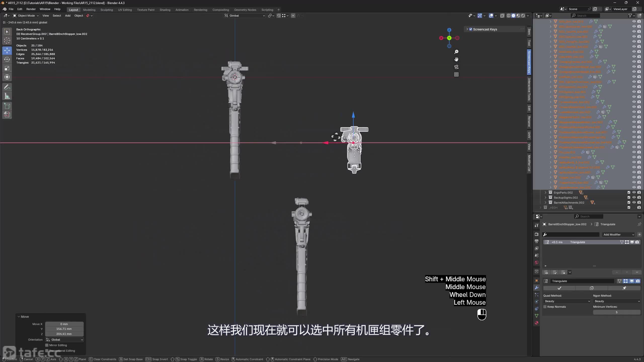Open the Modifier List sidebar tab
The height and width of the screenshot is (362, 644).
pos(529,163)
